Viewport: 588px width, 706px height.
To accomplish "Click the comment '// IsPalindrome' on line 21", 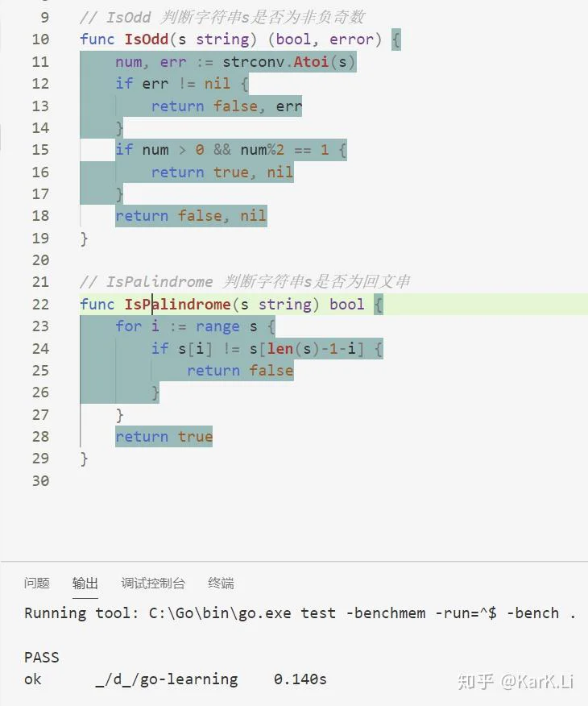I will coord(147,282).
